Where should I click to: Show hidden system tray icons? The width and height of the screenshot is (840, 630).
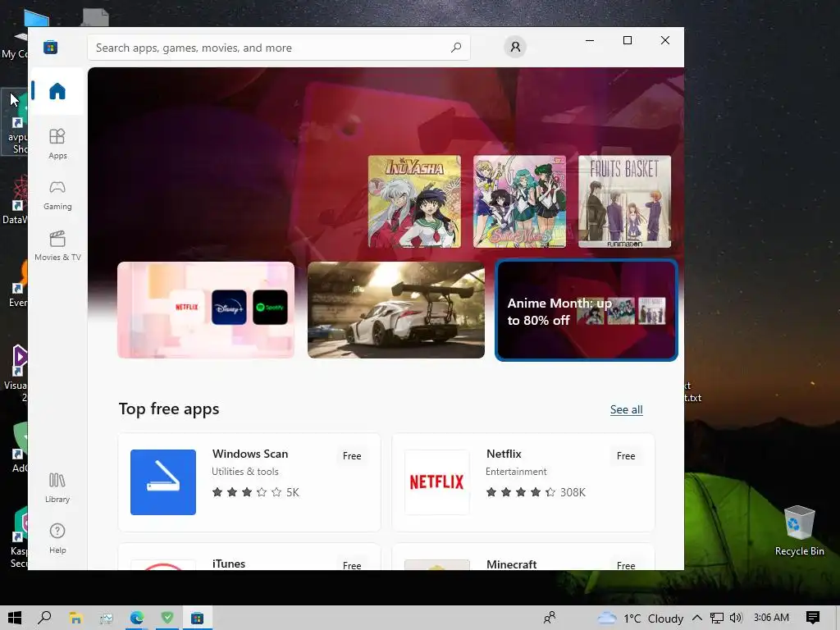coord(697,619)
